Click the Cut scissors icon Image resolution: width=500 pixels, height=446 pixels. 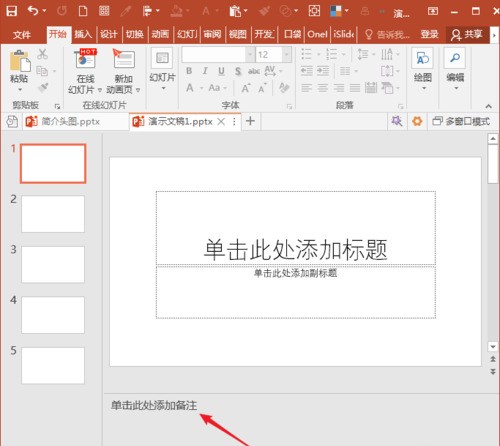tap(42, 54)
